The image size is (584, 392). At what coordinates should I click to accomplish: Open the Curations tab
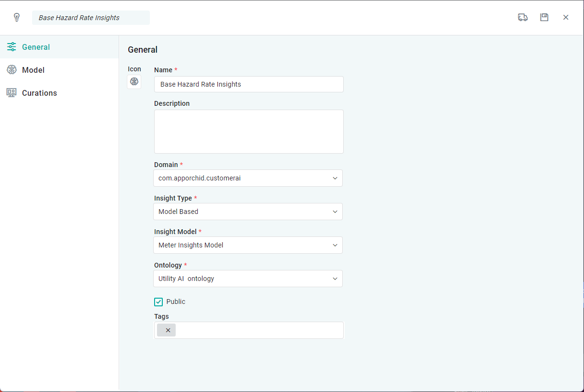(39, 93)
